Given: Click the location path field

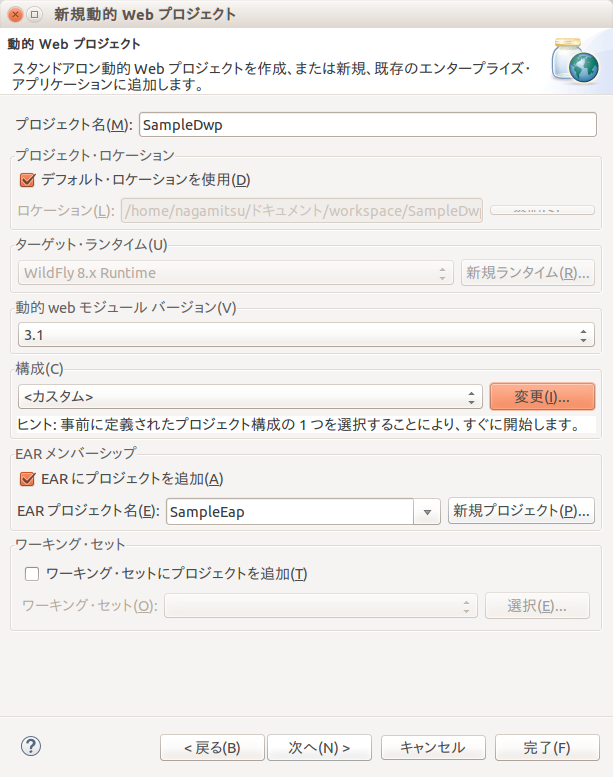Looking at the screenshot, I should tap(302, 211).
